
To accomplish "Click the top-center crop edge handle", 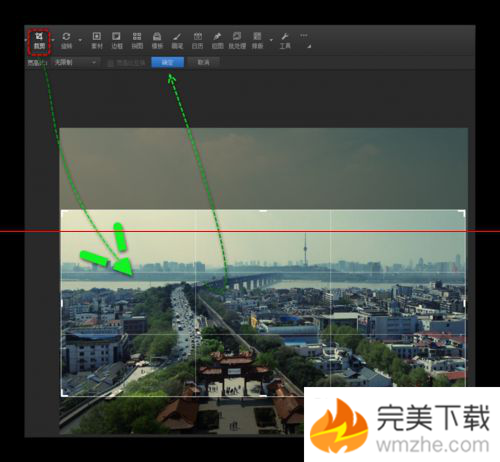I will coord(263,211).
